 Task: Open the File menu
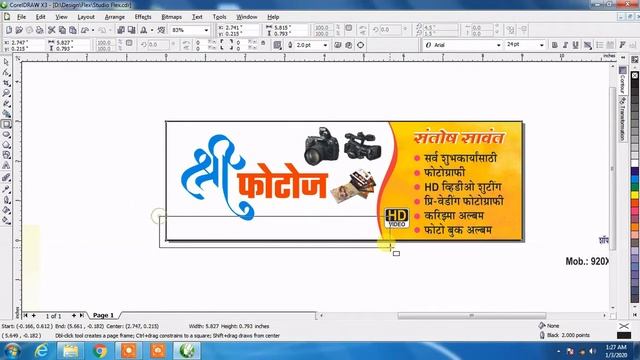pos(21,17)
